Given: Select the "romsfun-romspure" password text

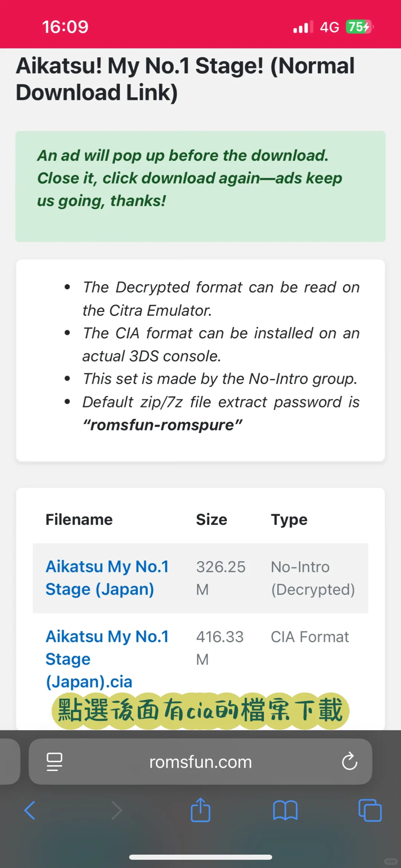Looking at the screenshot, I should 163,425.
